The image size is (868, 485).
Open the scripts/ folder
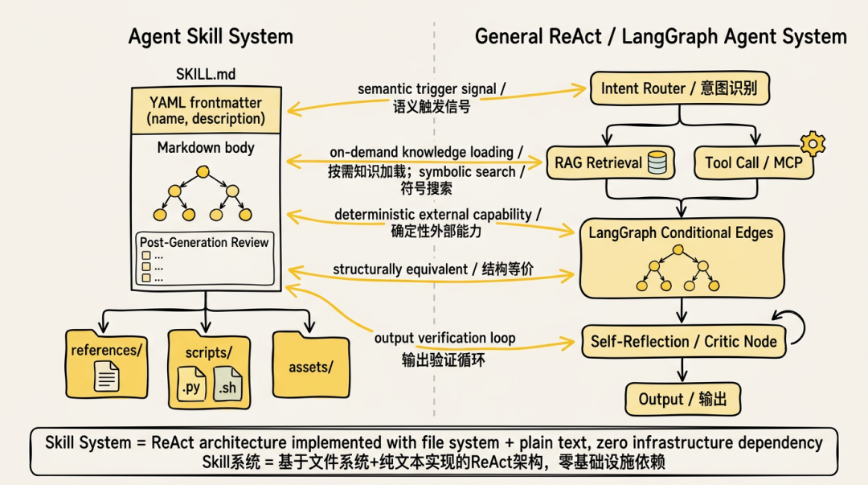click(209, 369)
